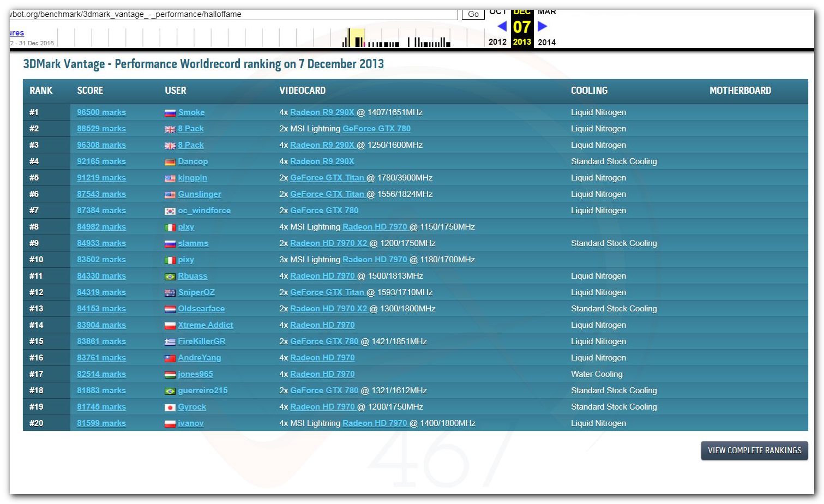The image size is (824, 504).
Task: Click the Go button next to URL field
Action: coord(473,14)
